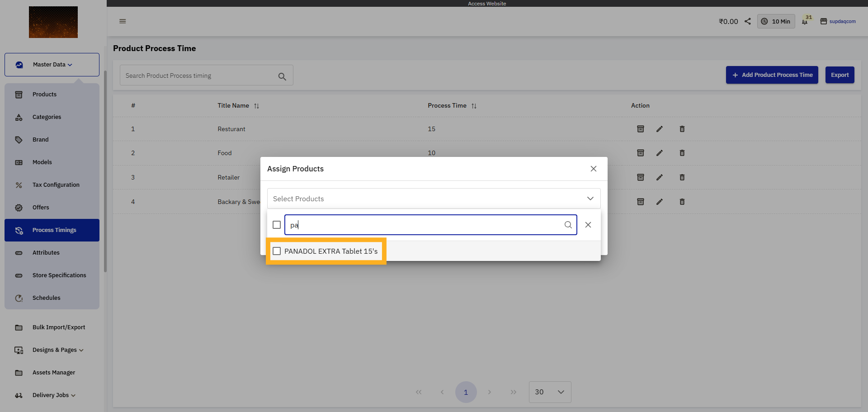Click assign products icon for Retailer row
868x412 pixels.
(640, 177)
